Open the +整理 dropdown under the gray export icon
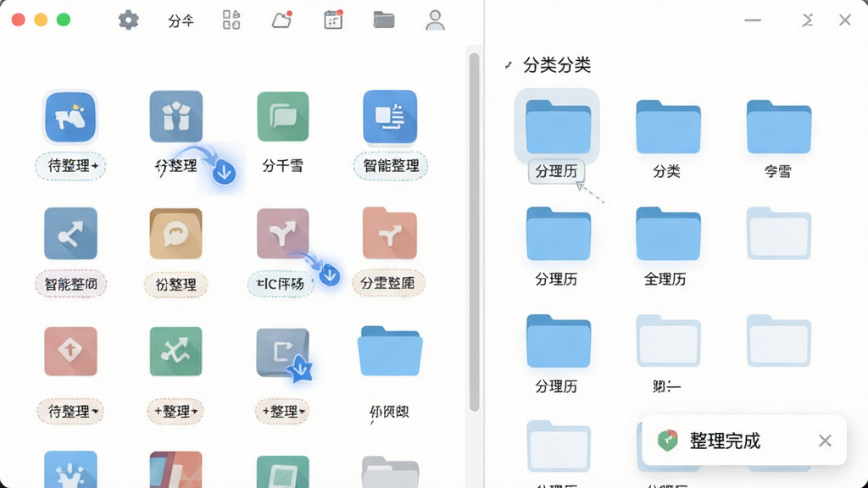868x488 pixels. [282, 412]
